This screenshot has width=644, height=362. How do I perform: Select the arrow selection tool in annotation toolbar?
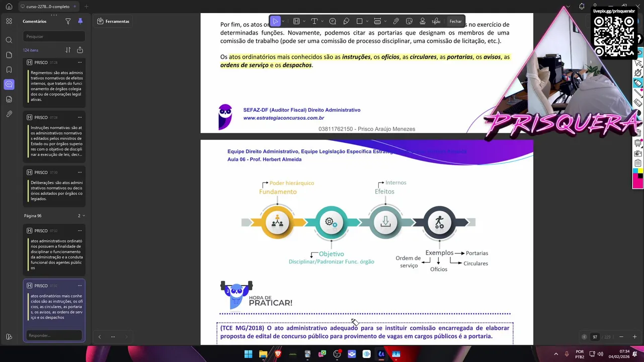(x=275, y=21)
